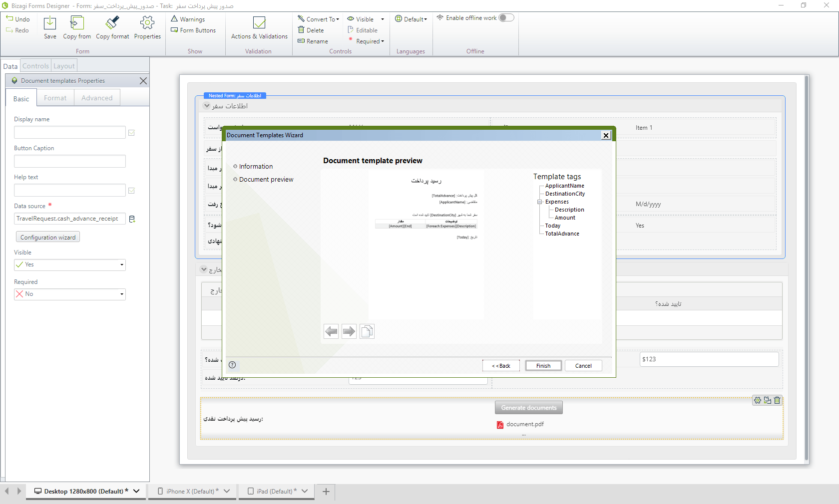
Task: Switch to the Layout tab
Action: pyautogui.click(x=64, y=66)
